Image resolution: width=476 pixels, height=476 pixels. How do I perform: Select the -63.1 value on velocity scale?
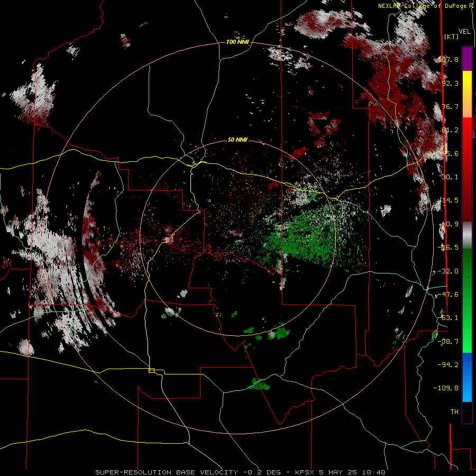pos(448,318)
